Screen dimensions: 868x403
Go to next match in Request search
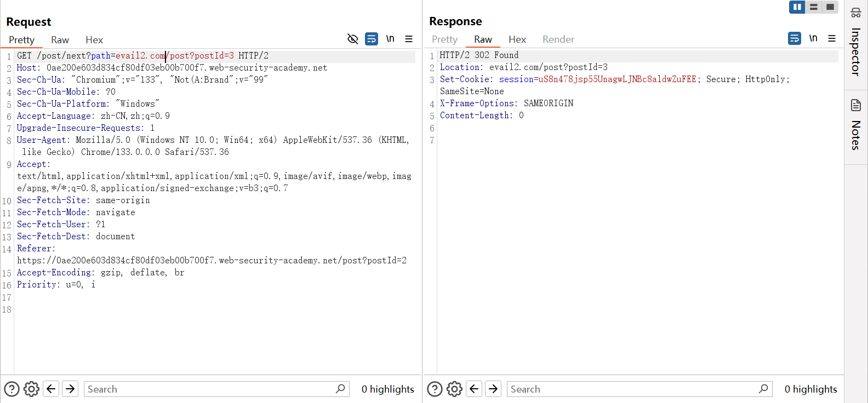coord(70,389)
